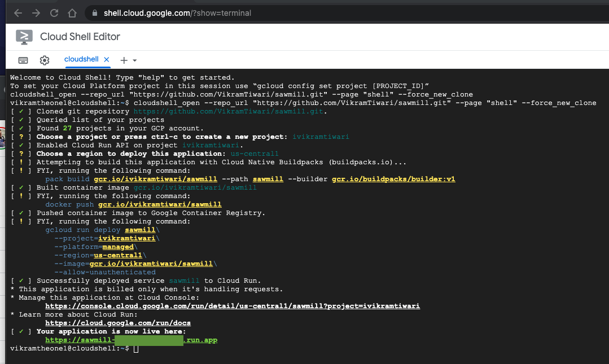Click 'Built container image' gcr.io path
609x364 pixels.
[x=195, y=187]
